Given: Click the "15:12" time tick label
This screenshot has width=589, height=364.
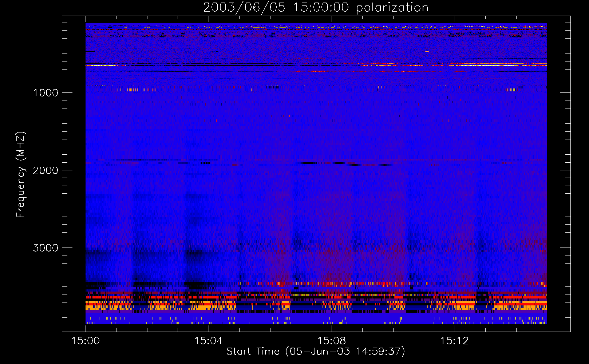Looking at the screenshot, I should 454,341.
